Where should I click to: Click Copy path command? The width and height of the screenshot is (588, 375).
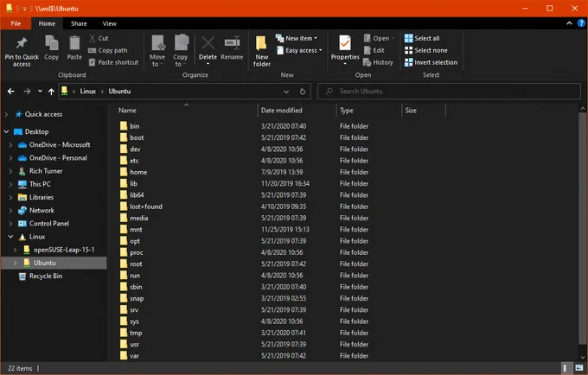click(x=108, y=50)
